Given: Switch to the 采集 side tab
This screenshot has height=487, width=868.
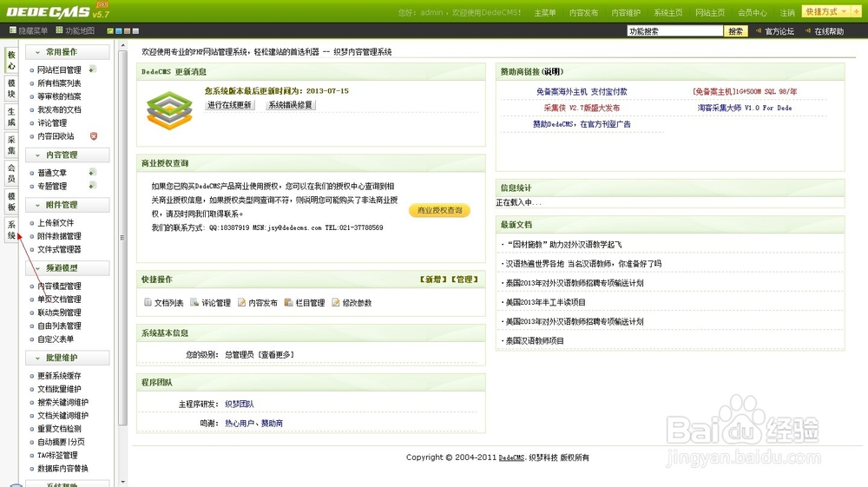Looking at the screenshot, I should [11, 145].
